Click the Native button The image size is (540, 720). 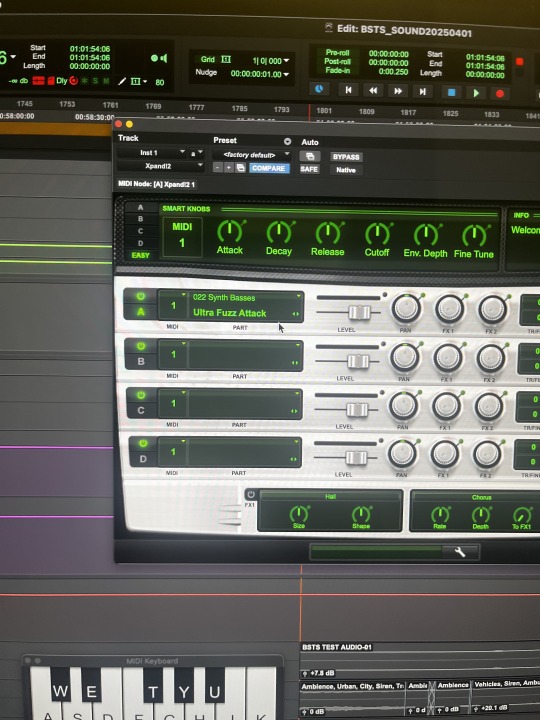point(346,170)
